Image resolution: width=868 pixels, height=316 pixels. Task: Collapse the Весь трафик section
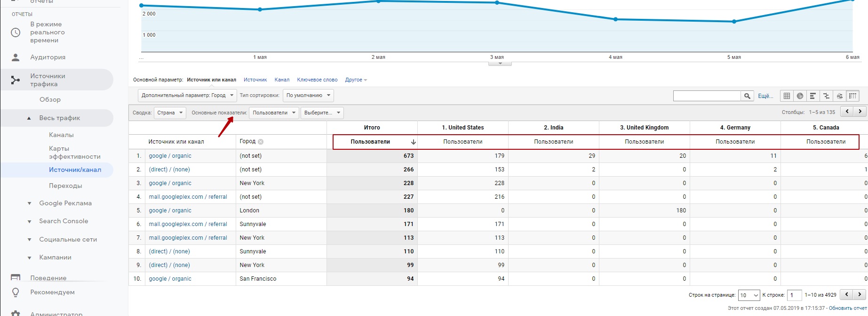[x=29, y=118]
